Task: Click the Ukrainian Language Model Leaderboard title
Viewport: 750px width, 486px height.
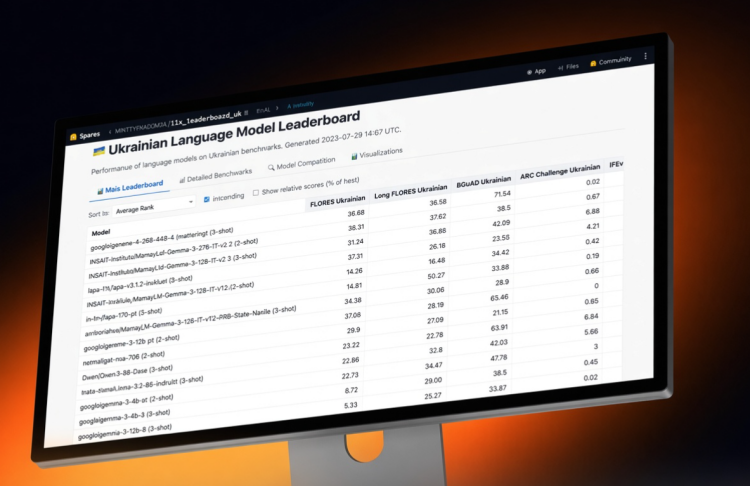Action: 234,134
